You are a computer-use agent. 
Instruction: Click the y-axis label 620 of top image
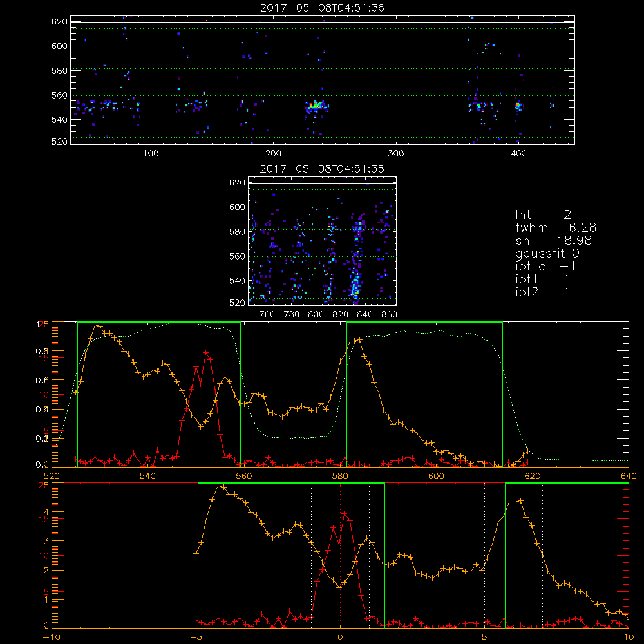point(59,21)
